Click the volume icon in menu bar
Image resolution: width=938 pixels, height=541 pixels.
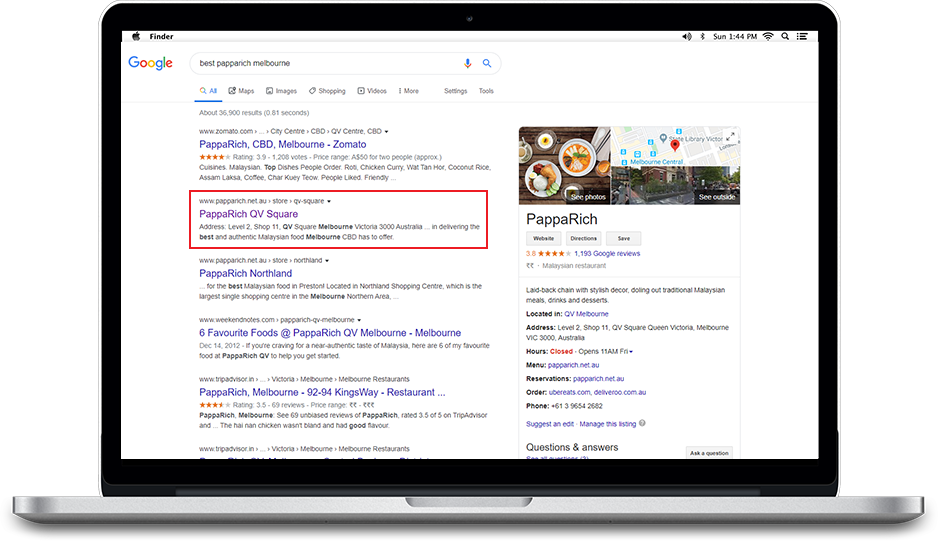click(687, 37)
